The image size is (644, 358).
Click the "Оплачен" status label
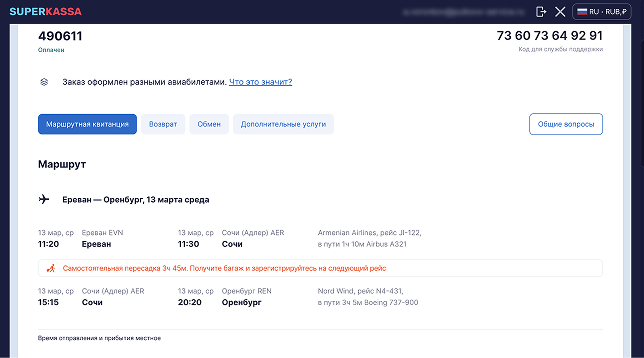[51, 50]
